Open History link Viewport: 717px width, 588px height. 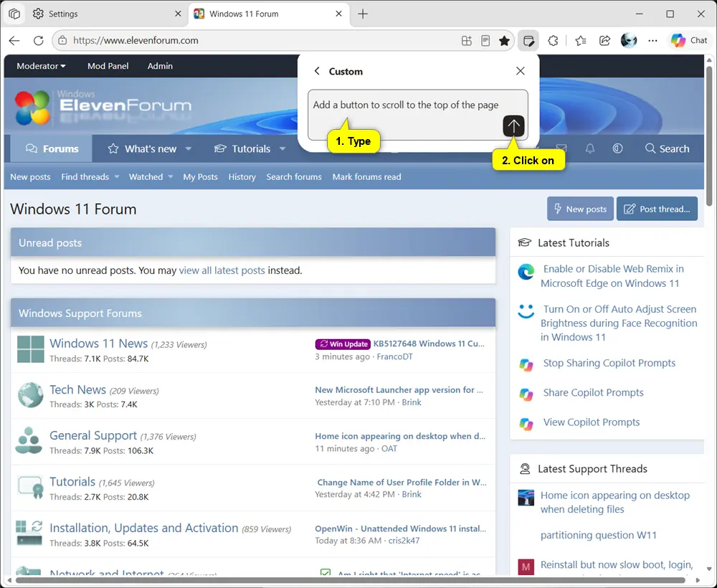coord(242,177)
